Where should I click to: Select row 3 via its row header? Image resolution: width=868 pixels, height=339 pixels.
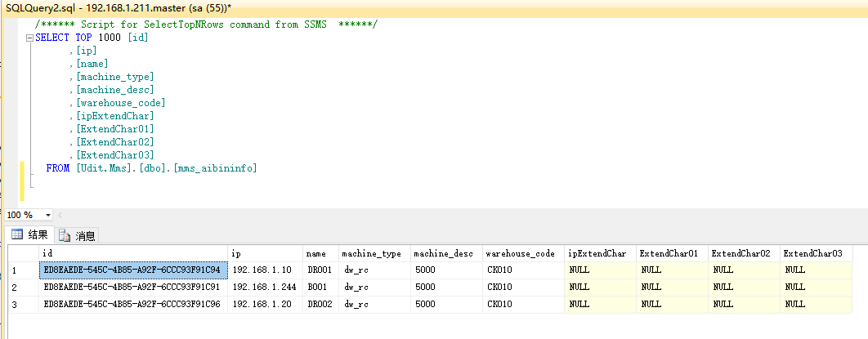[19, 304]
